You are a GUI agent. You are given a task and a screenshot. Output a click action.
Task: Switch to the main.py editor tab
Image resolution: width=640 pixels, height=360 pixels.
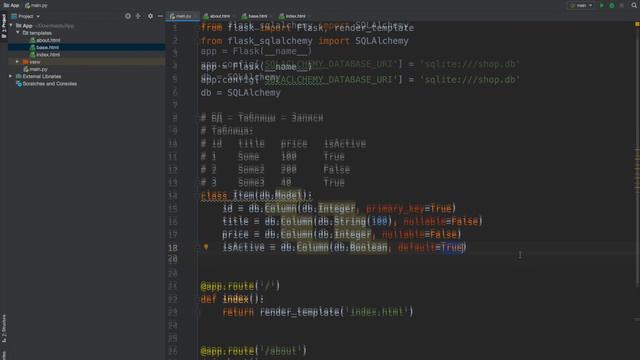[182, 16]
